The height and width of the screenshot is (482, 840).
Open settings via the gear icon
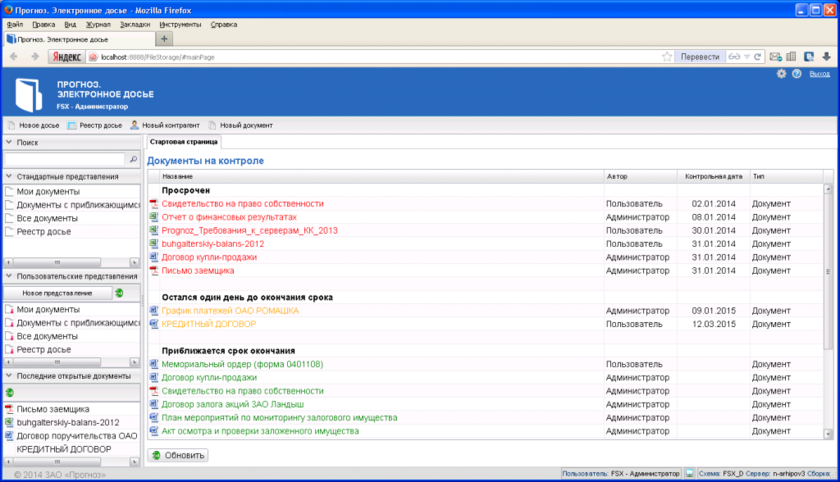coord(781,74)
